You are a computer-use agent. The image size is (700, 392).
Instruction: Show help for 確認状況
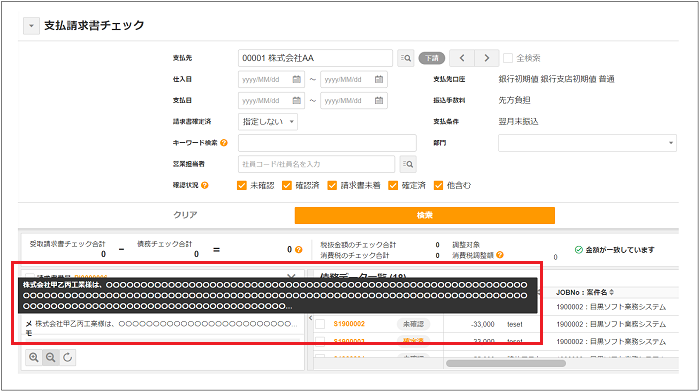[x=205, y=185]
